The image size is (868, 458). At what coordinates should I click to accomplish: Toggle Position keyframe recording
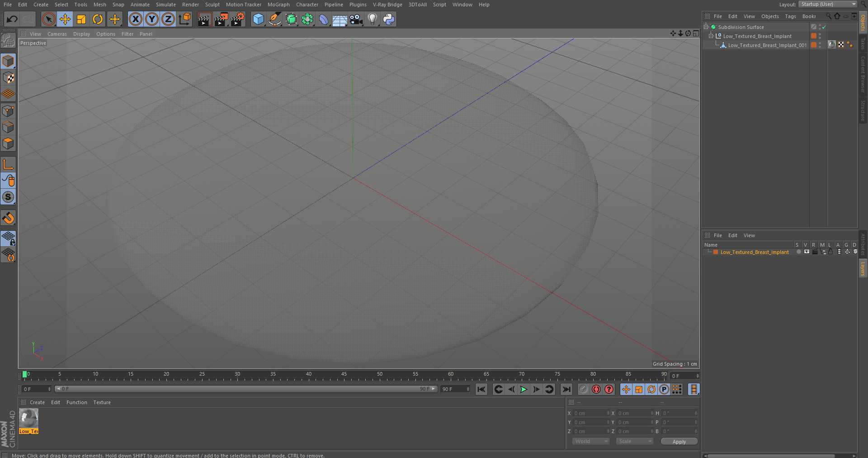pos(626,389)
